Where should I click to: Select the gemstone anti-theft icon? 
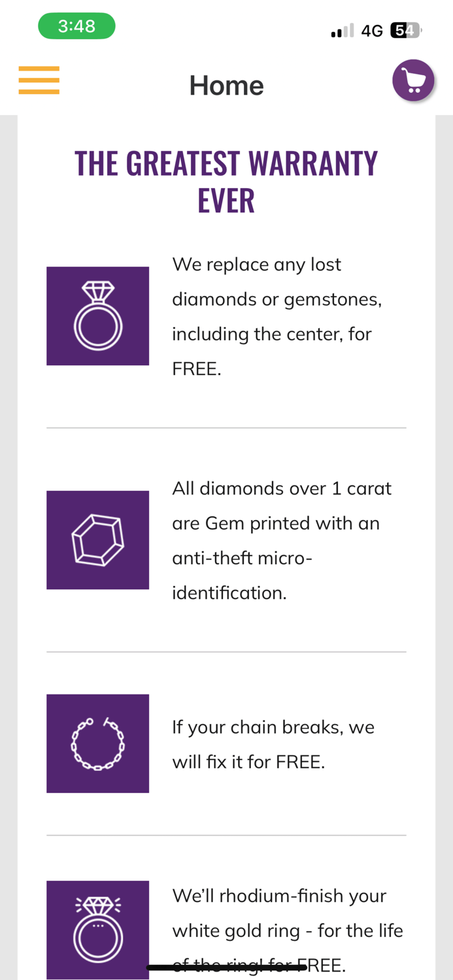[x=97, y=540]
